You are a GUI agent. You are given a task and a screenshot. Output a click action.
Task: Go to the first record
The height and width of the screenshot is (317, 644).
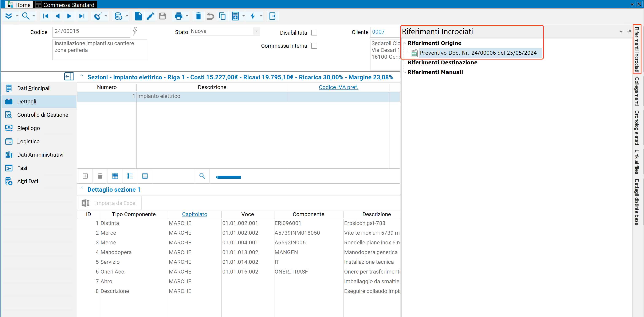click(x=46, y=16)
